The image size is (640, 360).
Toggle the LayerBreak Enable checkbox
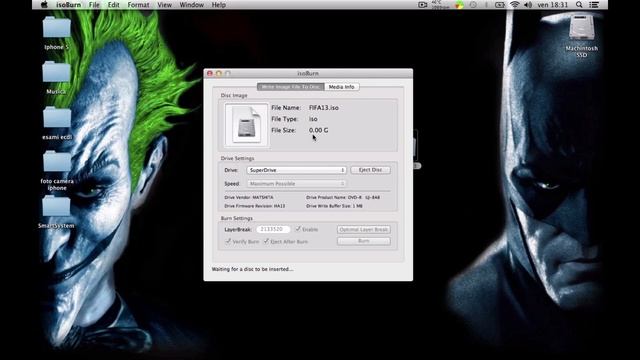click(x=298, y=229)
